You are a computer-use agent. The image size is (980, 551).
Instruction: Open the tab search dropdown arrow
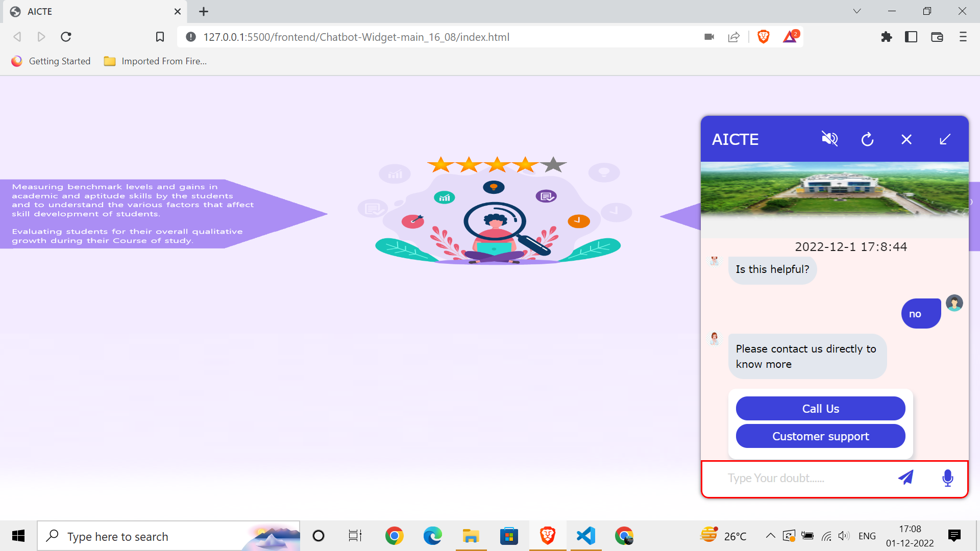[857, 11]
